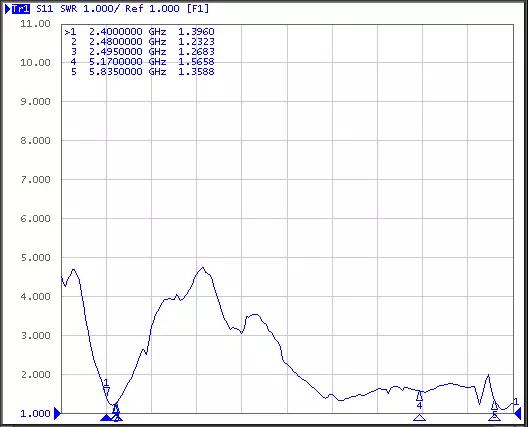Viewport: 528px width, 427px height.
Task: Click the 9.000 Y-axis label
Action: click(35, 102)
